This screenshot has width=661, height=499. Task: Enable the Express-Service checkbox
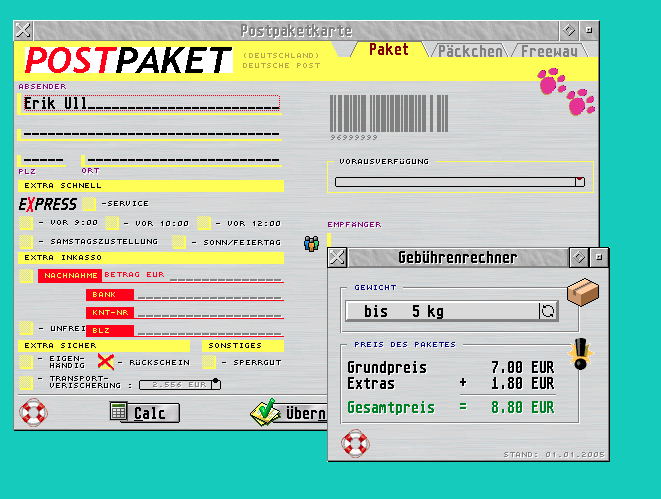tap(89, 204)
